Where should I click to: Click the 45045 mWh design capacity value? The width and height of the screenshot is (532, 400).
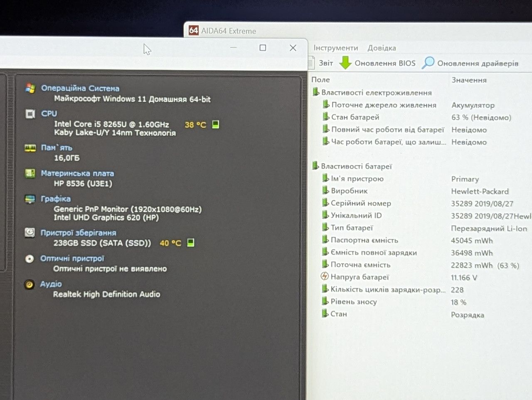click(x=472, y=240)
